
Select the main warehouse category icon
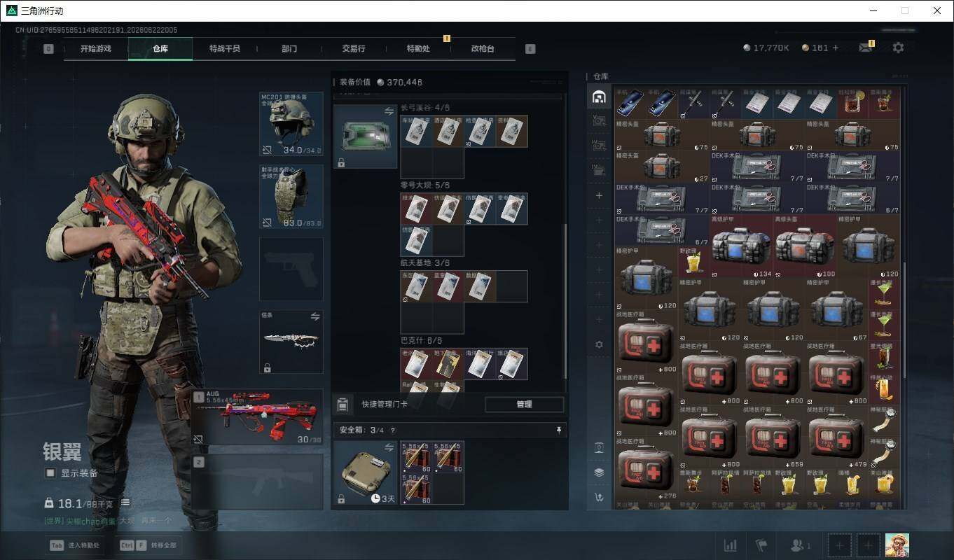pyautogui.click(x=599, y=97)
